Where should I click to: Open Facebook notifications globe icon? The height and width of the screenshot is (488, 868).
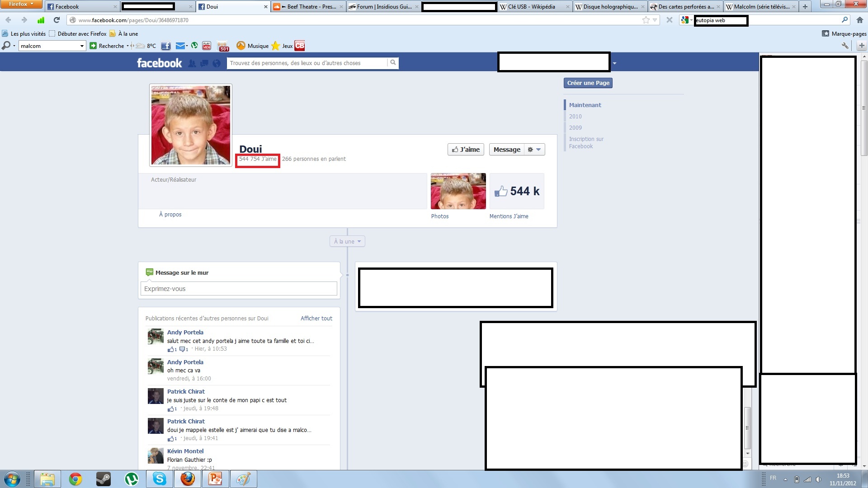(x=217, y=63)
